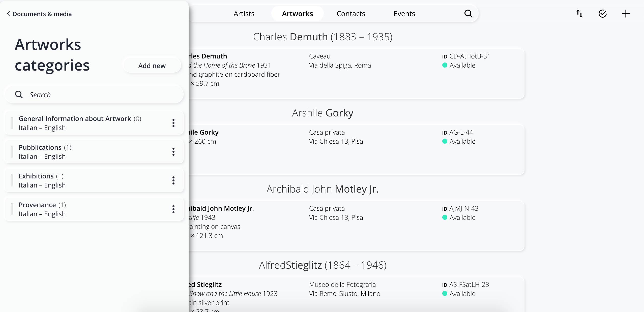Open the sort order arrows icon

click(579, 14)
